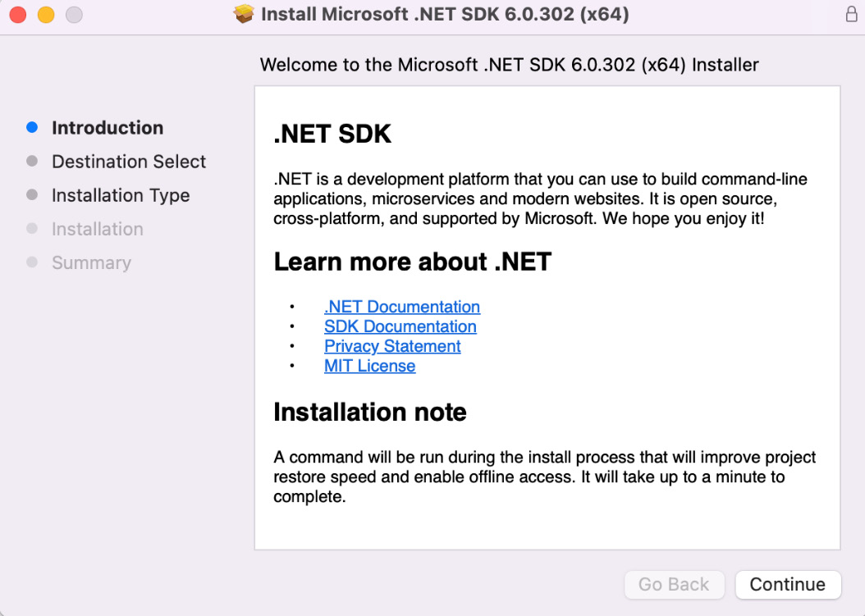Open the SDK Documentation link
This screenshot has width=865, height=616.
(x=400, y=326)
